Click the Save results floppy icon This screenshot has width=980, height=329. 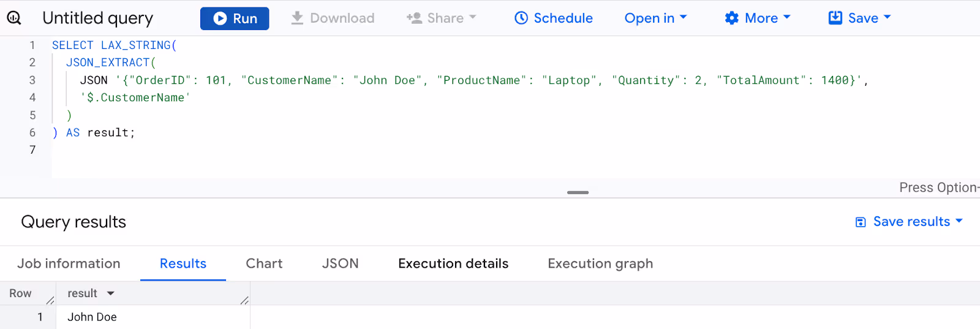861,222
